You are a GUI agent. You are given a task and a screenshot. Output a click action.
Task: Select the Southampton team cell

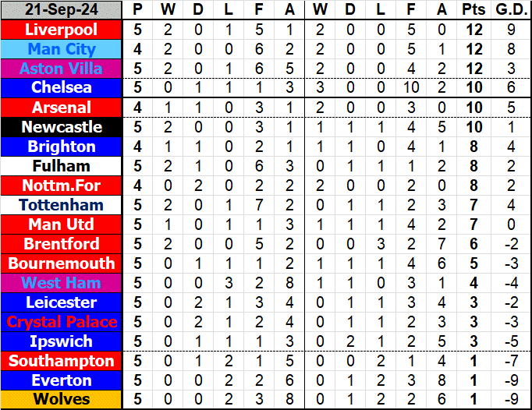pyautogui.click(x=62, y=361)
